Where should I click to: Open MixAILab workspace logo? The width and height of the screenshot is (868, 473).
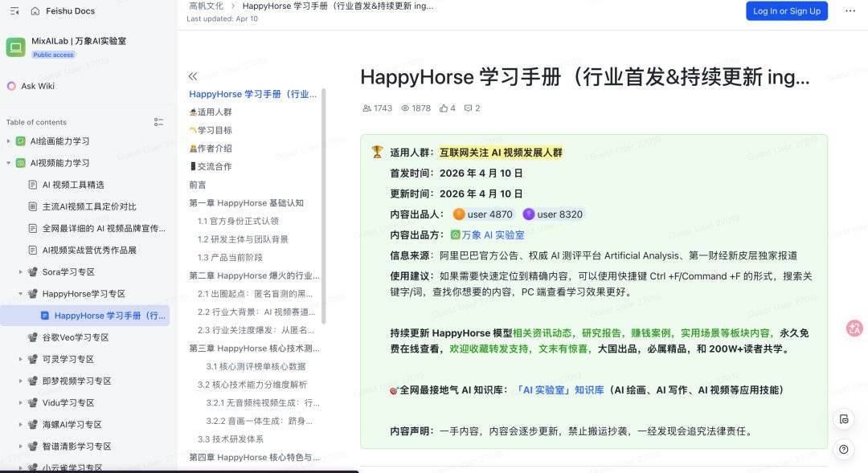tap(15, 47)
